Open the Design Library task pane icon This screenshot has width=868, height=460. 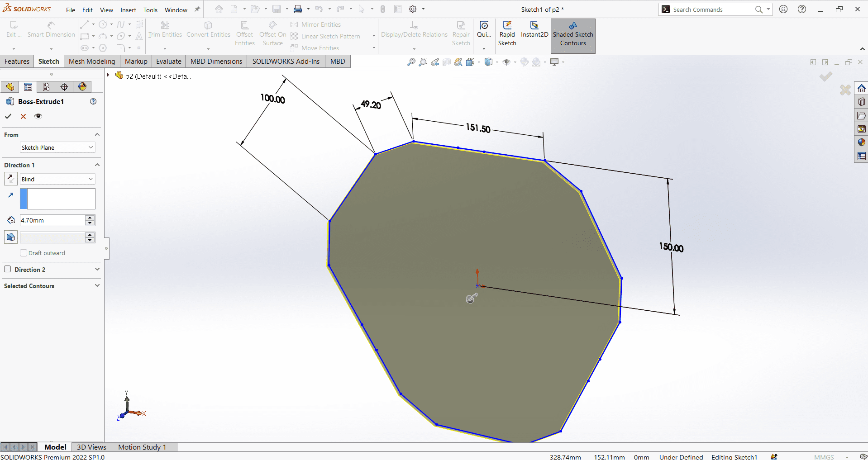861,102
